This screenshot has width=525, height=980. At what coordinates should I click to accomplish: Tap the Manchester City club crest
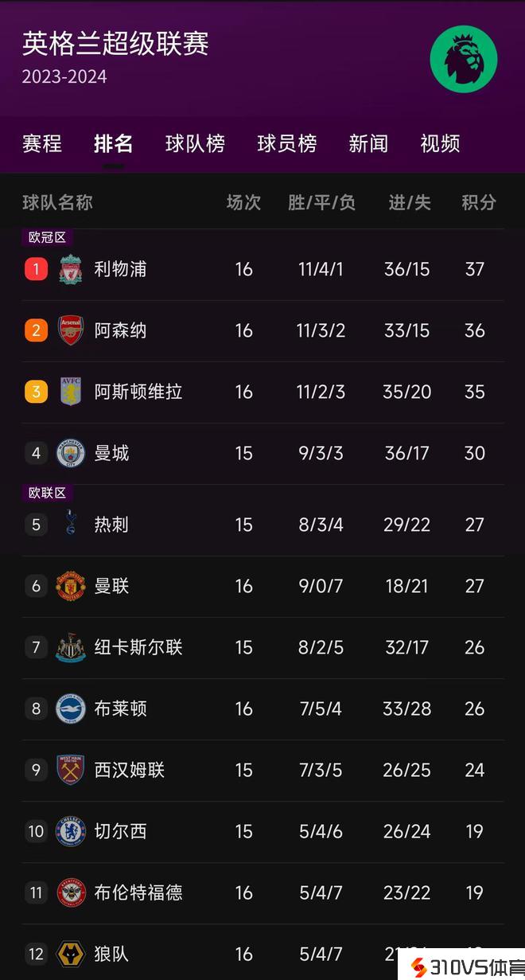71,453
